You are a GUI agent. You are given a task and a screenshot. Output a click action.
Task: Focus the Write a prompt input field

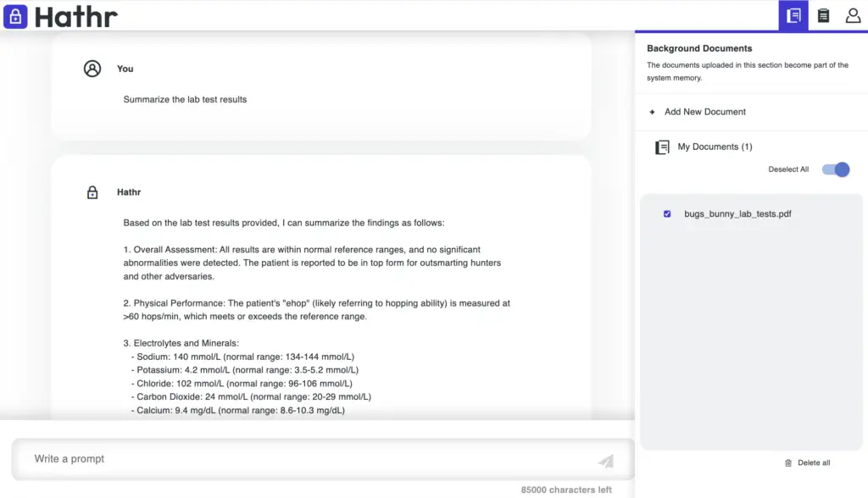click(x=323, y=459)
